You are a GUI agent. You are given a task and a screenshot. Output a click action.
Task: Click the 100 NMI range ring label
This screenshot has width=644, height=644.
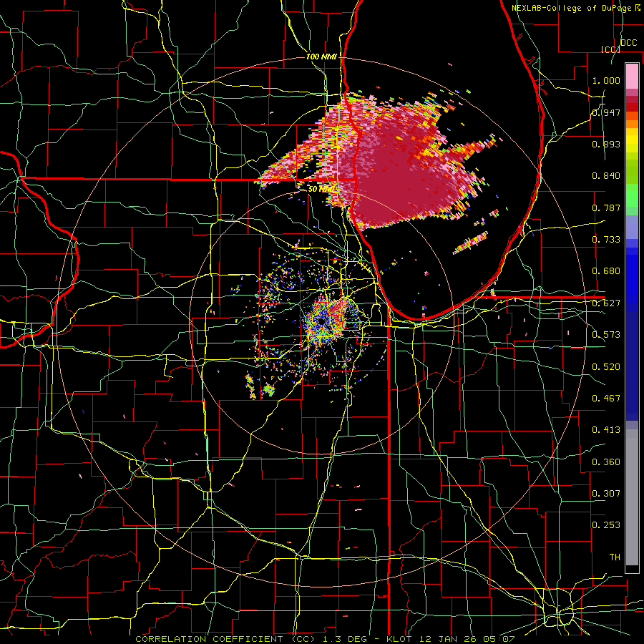pos(321,57)
